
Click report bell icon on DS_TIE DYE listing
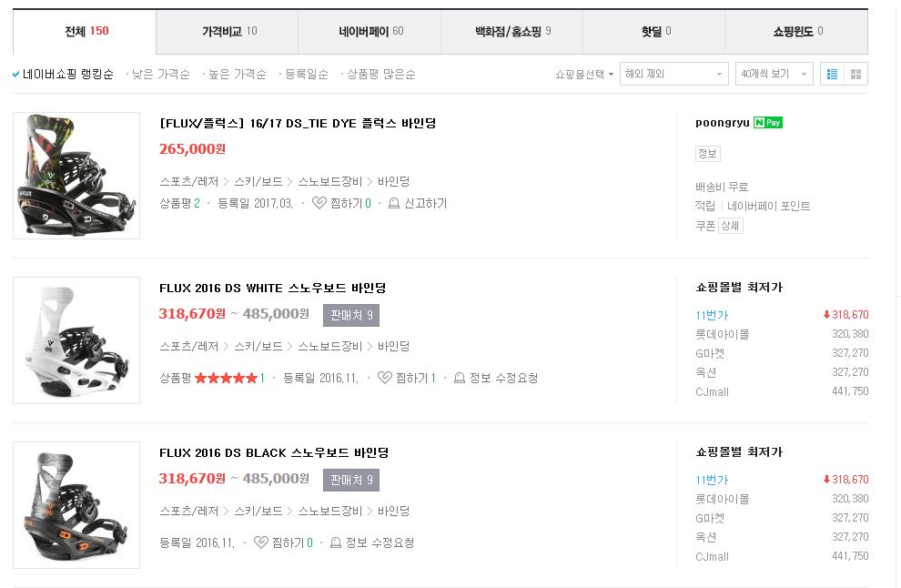pyautogui.click(x=393, y=203)
